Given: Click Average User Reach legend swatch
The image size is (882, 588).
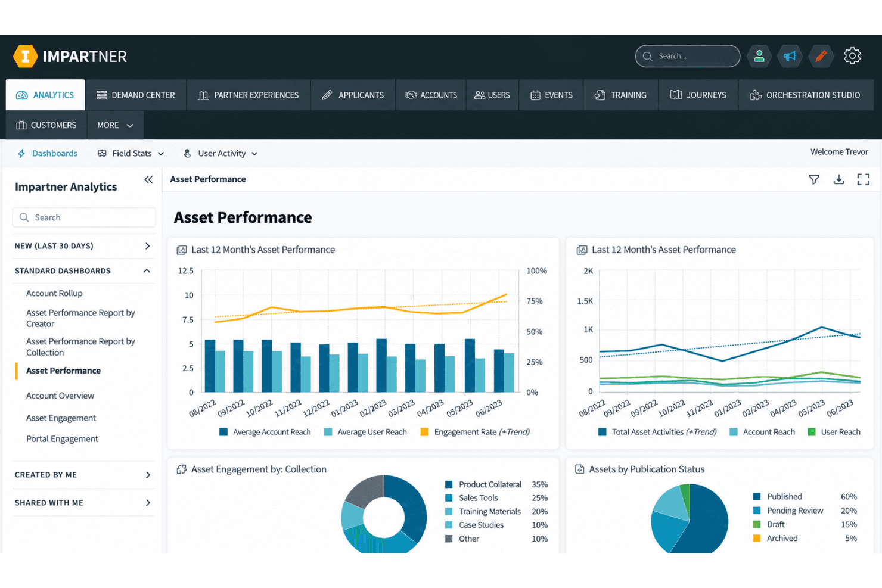Looking at the screenshot, I should click(x=328, y=432).
